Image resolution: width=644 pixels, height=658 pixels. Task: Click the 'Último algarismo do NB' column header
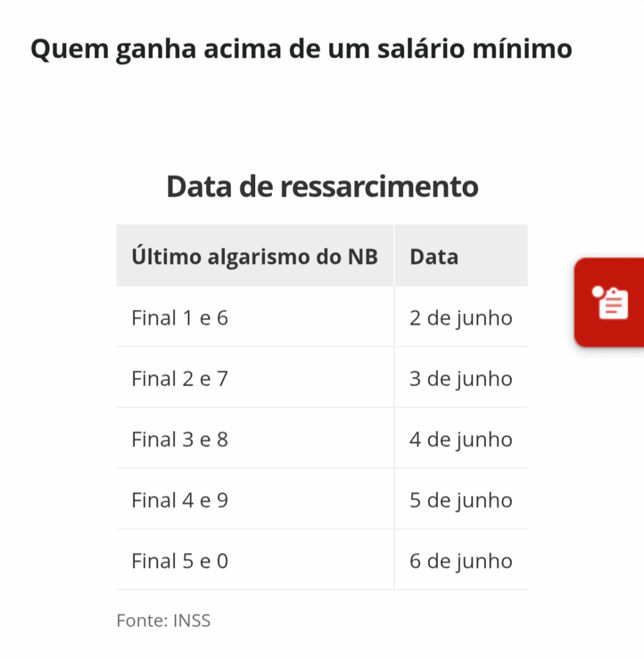pos(255,256)
